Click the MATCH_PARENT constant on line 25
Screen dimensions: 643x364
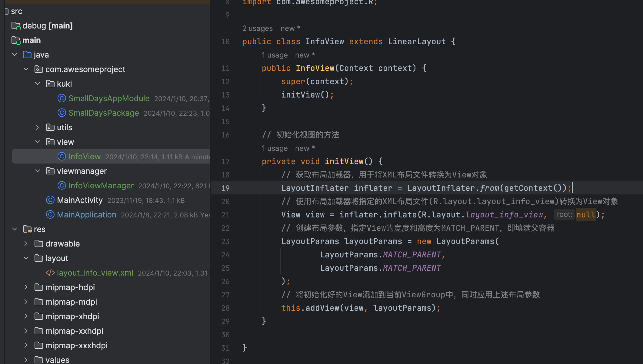click(412, 268)
